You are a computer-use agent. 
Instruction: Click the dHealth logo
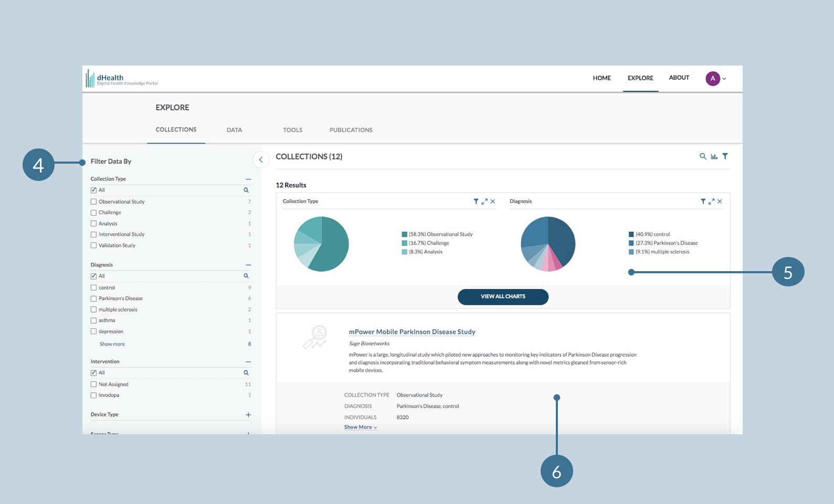point(122,79)
